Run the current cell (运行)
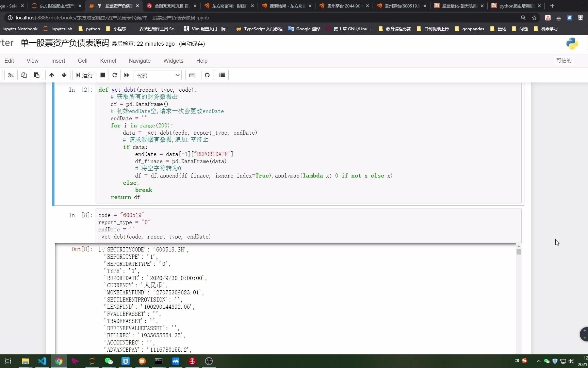588x368 pixels. [84, 75]
